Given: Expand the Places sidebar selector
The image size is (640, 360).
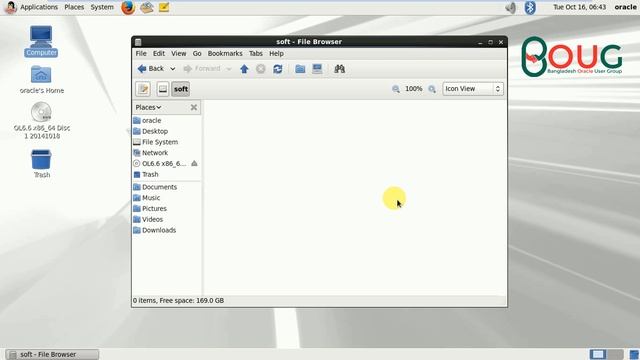Looking at the screenshot, I should pos(148,107).
